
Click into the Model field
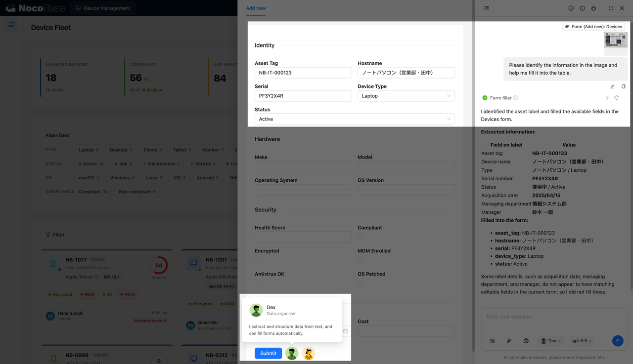[x=406, y=166]
